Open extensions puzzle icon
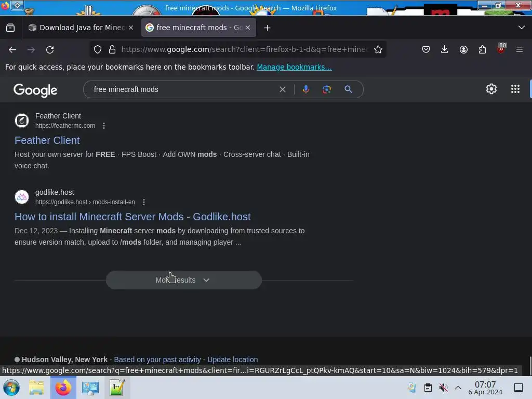The width and height of the screenshot is (532, 399). pyautogui.click(x=482, y=49)
